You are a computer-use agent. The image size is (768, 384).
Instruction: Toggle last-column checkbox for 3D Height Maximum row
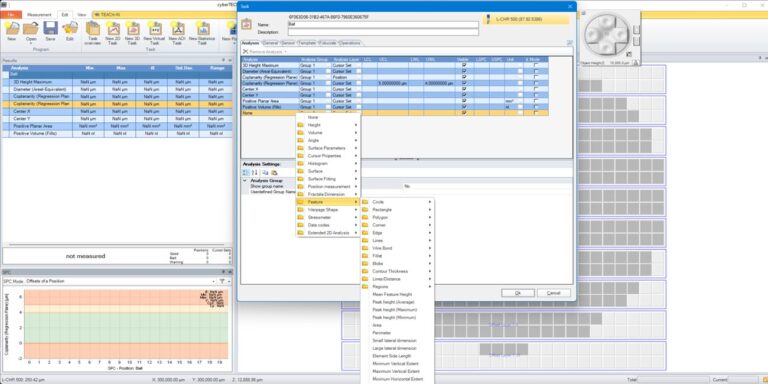tap(536, 65)
